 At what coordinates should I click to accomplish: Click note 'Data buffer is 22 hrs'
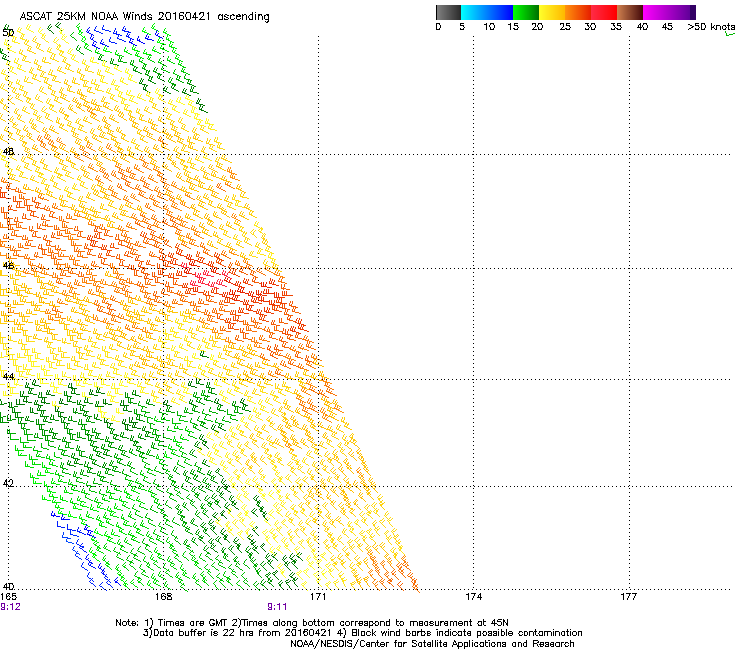pyautogui.click(x=204, y=633)
